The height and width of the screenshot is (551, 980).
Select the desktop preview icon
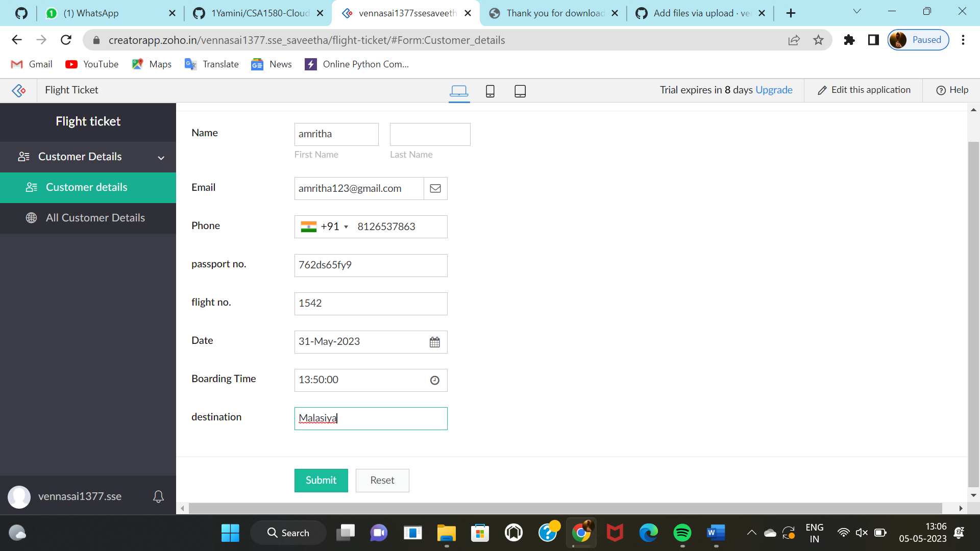pyautogui.click(x=459, y=91)
